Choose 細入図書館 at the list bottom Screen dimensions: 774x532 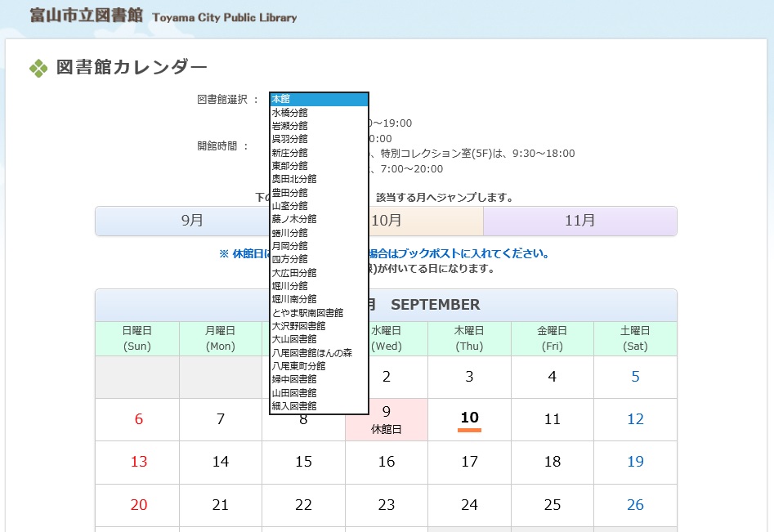(319, 405)
